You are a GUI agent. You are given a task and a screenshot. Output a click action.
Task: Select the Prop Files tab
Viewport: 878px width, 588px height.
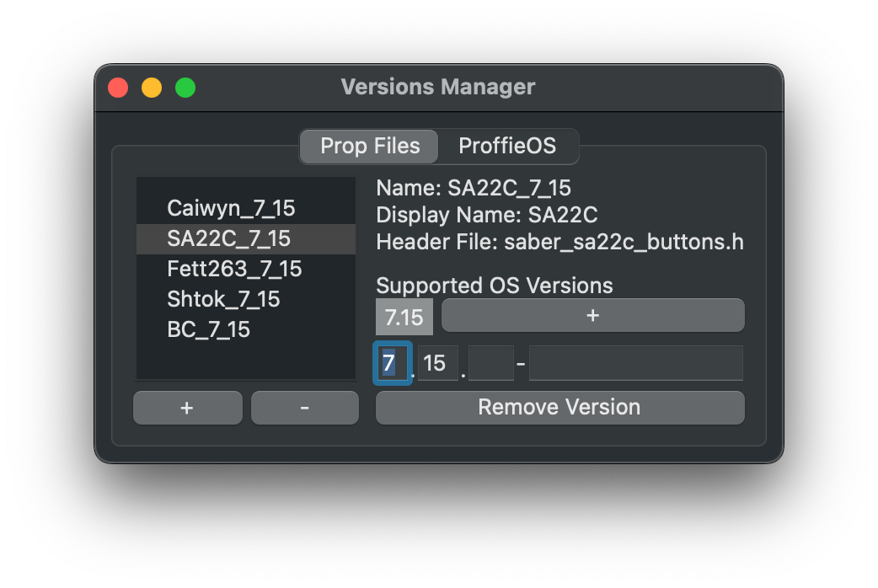[x=368, y=146]
